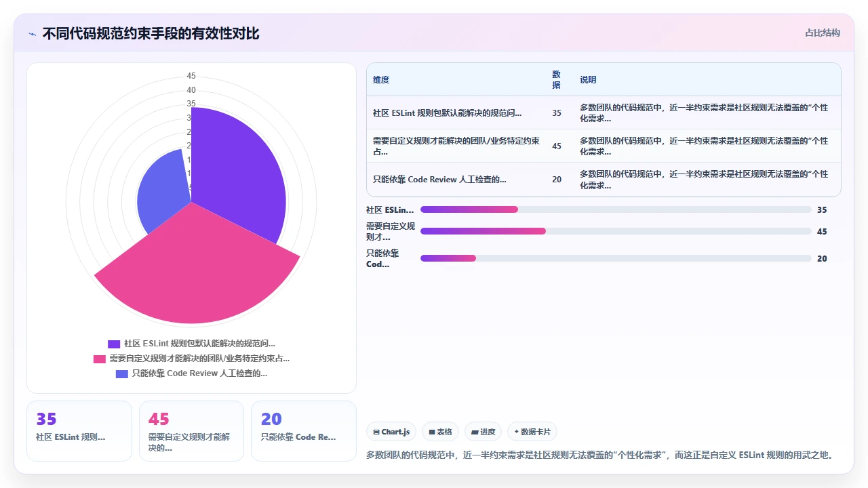Click the 进度 tag
The image size is (868, 488).
coord(483,432)
